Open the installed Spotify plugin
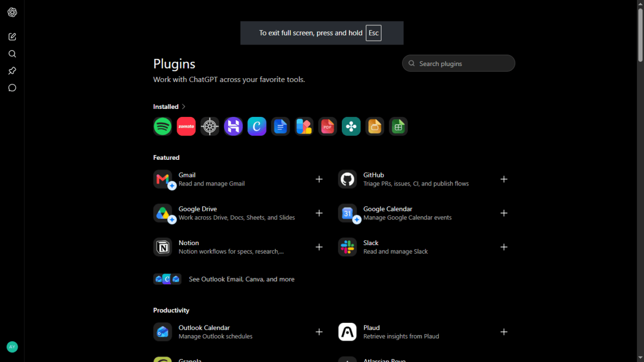 163,127
